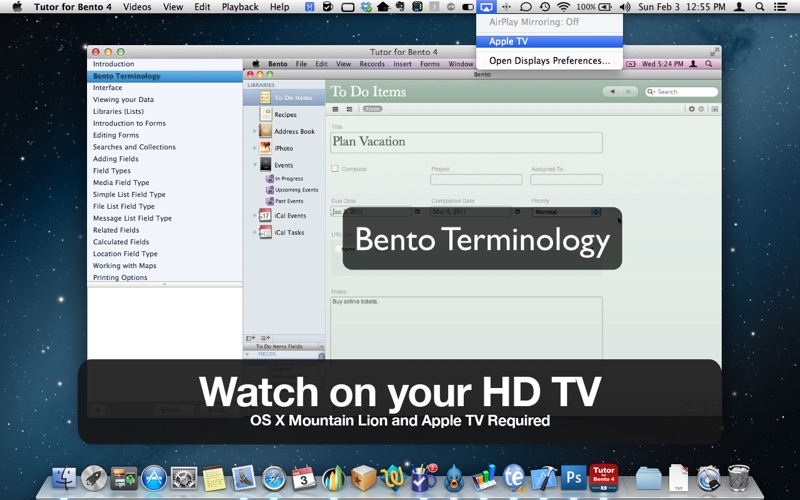800x500 pixels.
Task: Click the AirPlay Mirroring menu bar icon
Action: click(x=486, y=7)
